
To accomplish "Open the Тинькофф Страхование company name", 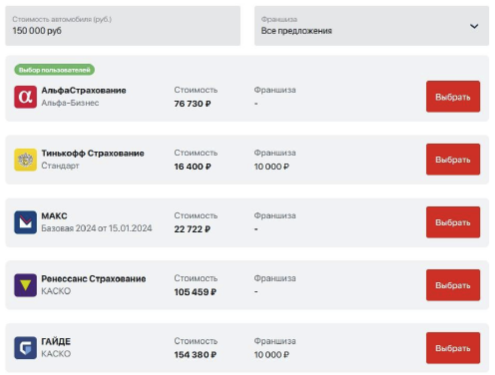I will [x=93, y=153].
